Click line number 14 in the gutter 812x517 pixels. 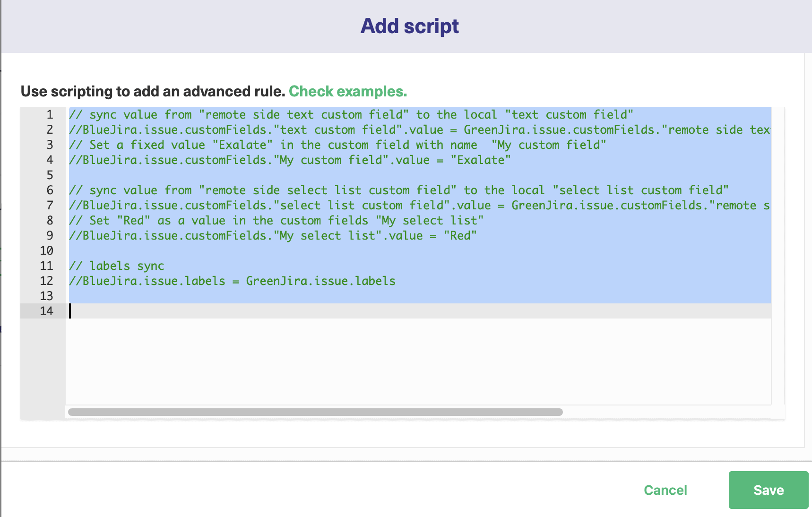pyautogui.click(x=47, y=311)
